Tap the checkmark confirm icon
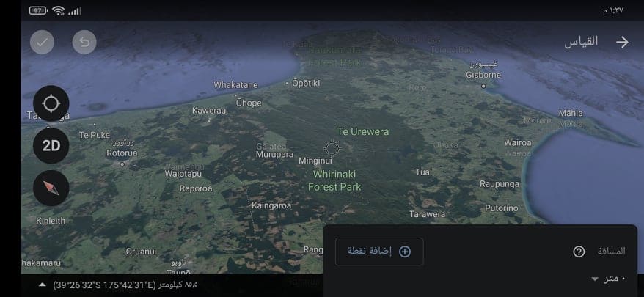The height and width of the screenshot is (297, 644). click(42, 42)
